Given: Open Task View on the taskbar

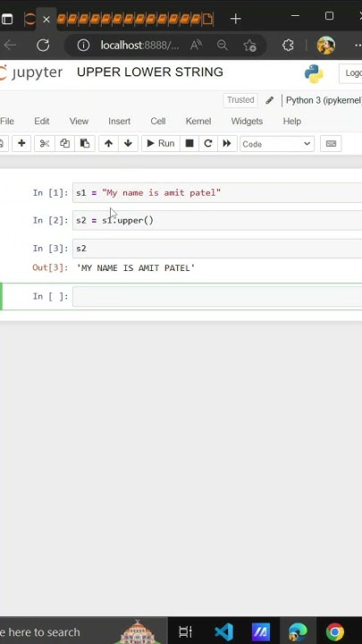Looking at the screenshot, I should click(185, 631).
